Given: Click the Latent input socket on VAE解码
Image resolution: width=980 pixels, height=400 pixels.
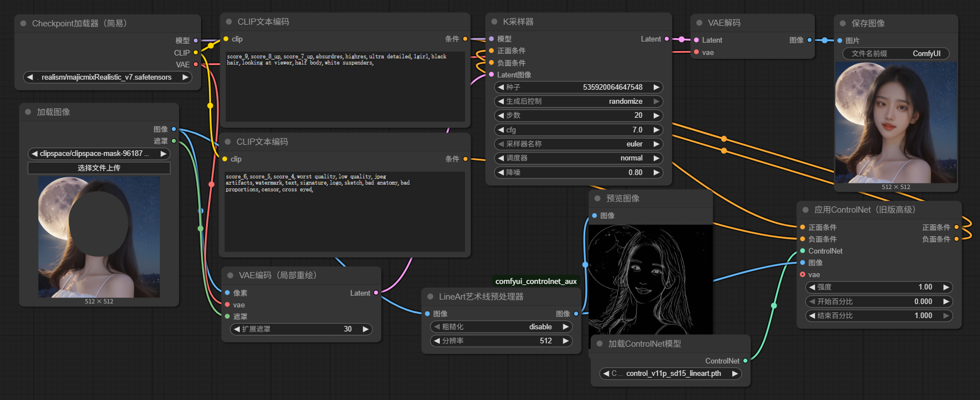Looking at the screenshot, I should [696, 40].
